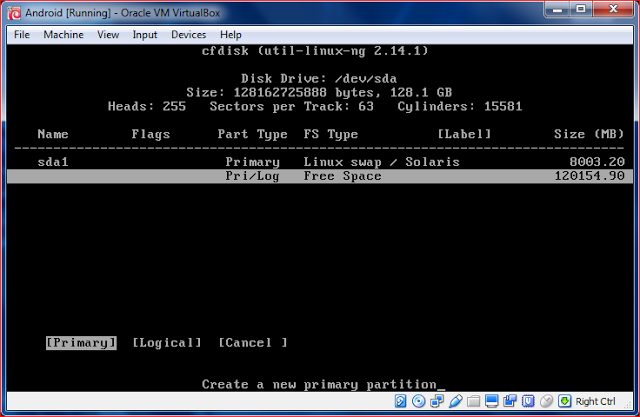The height and width of the screenshot is (417, 640).
Task: Click the display monitor status icon
Action: point(491,401)
